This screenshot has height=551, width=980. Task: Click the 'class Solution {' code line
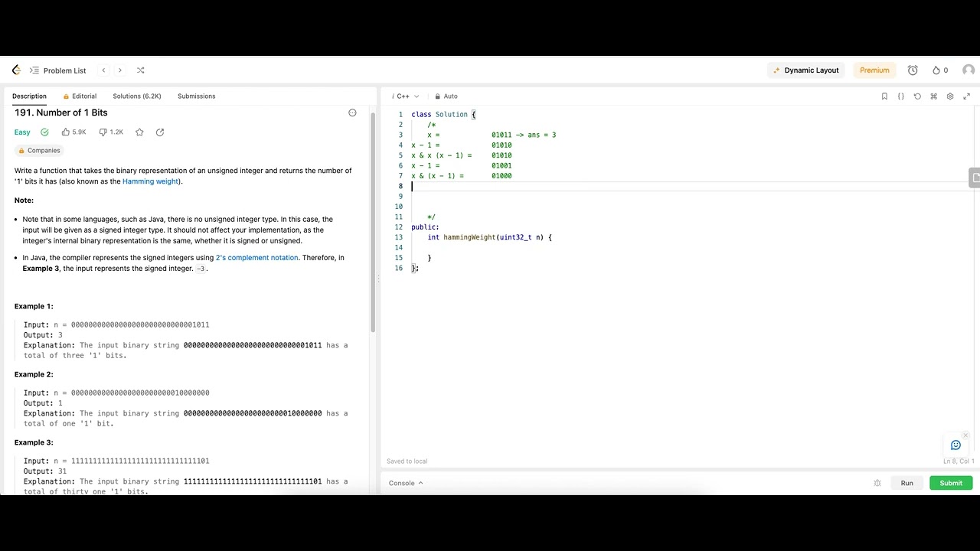tap(443, 115)
